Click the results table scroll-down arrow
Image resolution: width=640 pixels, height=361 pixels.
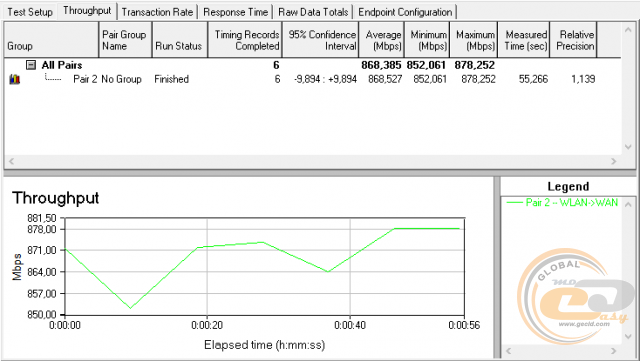click(628, 147)
